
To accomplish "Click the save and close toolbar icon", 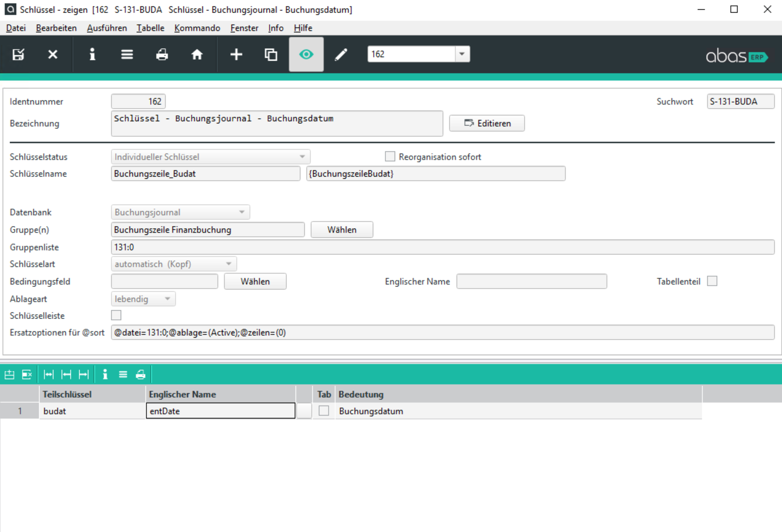I will (x=18, y=54).
